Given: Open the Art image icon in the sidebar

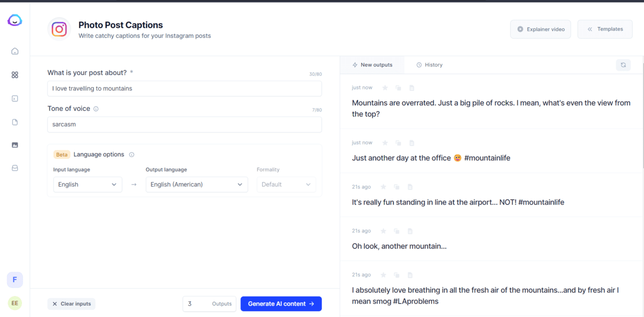Looking at the screenshot, I should click(15, 145).
